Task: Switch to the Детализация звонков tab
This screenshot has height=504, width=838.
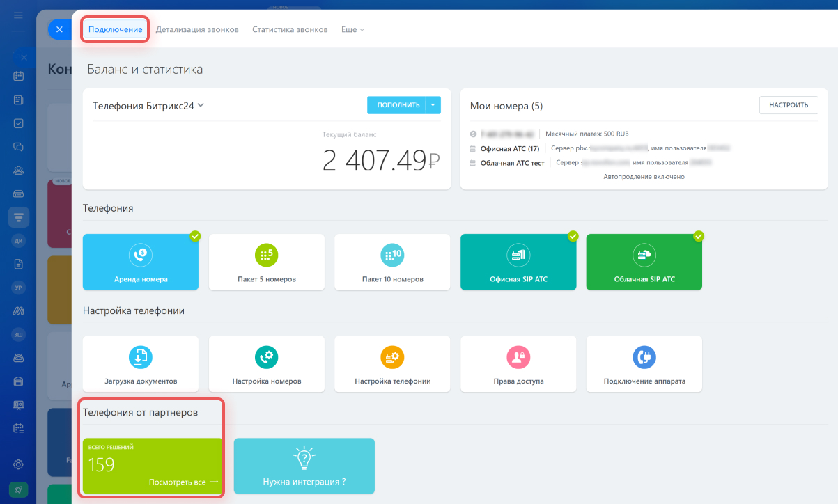Action: [x=197, y=30]
